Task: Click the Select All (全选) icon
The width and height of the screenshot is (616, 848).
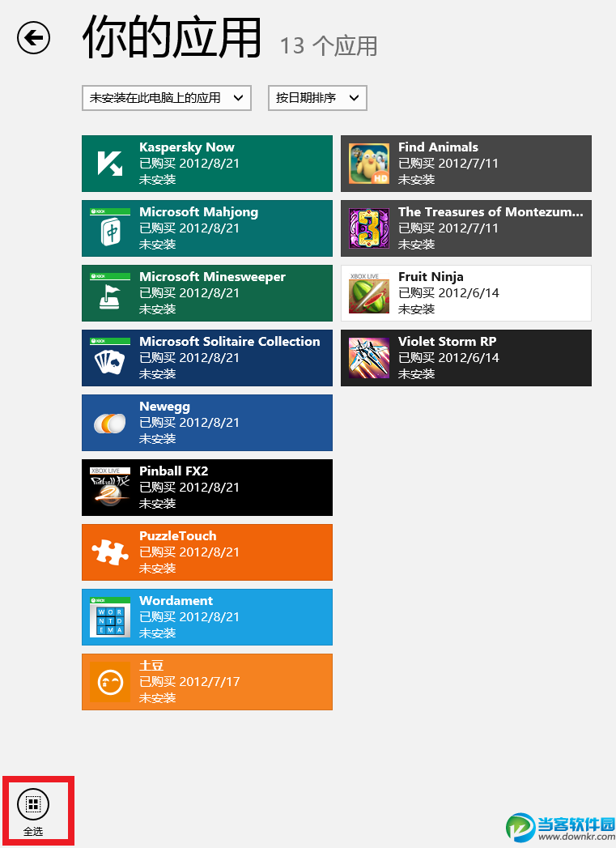Action: point(33,804)
